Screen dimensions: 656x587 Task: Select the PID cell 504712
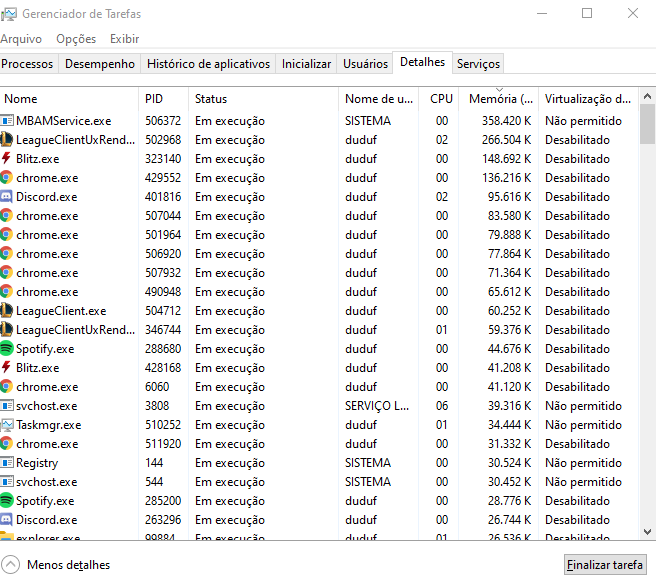[163, 311]
